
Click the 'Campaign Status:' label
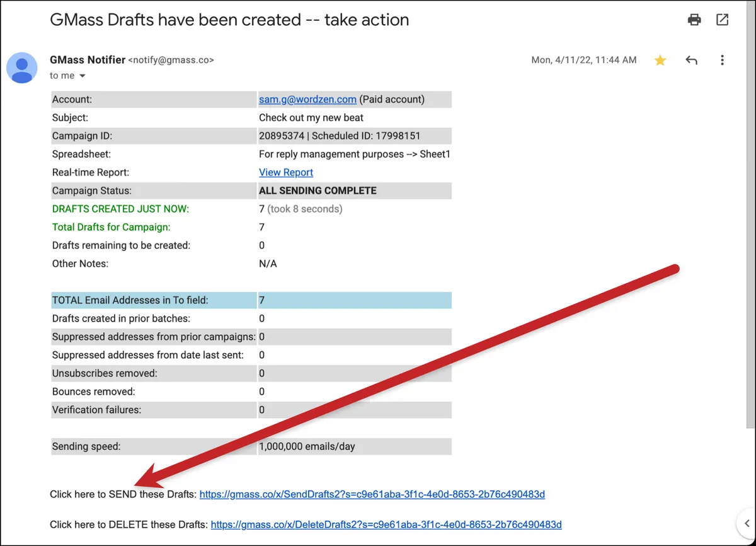(x=92, y=191)
